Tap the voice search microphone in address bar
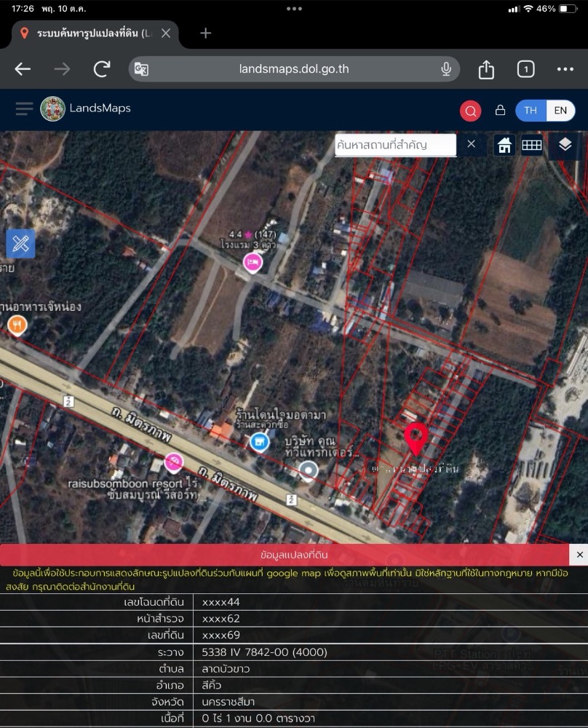The width and height of the screenshot is (588, 728). click(445, 70)
